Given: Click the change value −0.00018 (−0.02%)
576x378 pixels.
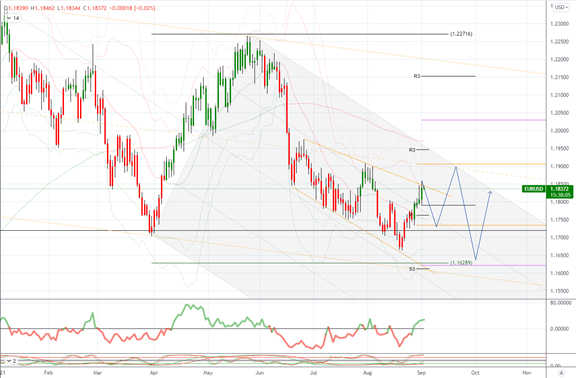Looking at the screenshot, I should 133,8.
